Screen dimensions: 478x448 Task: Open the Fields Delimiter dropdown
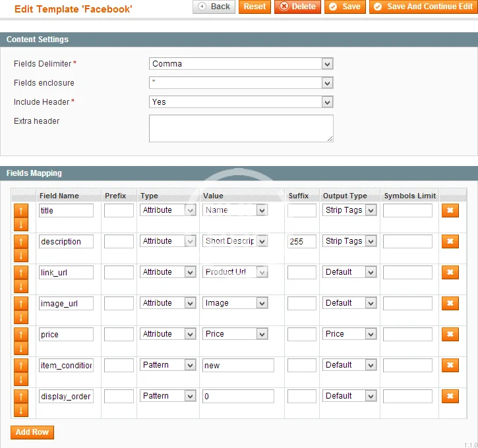point(241,64)
